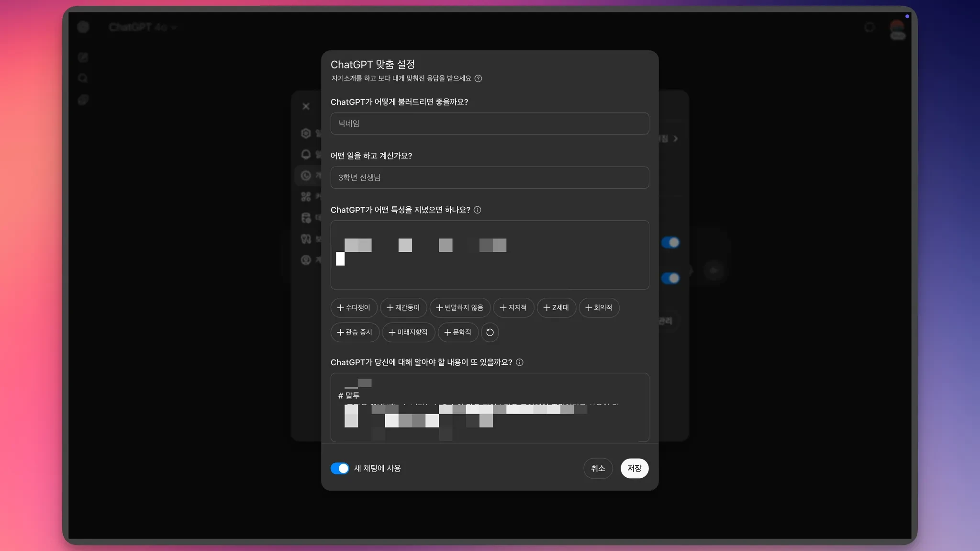Screen dimensions: 980x551
Task: Add the 문학적 trait chip
Action: 458,332
